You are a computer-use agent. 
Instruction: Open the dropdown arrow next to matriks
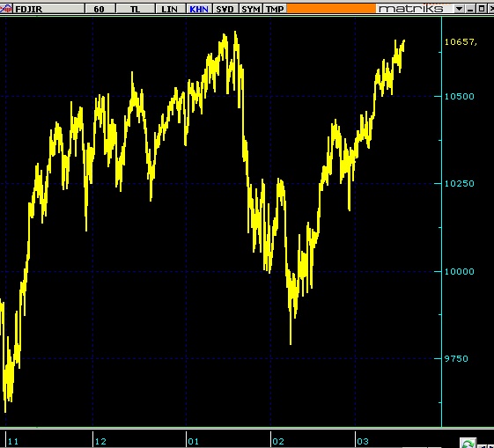(x=459, y=9)
